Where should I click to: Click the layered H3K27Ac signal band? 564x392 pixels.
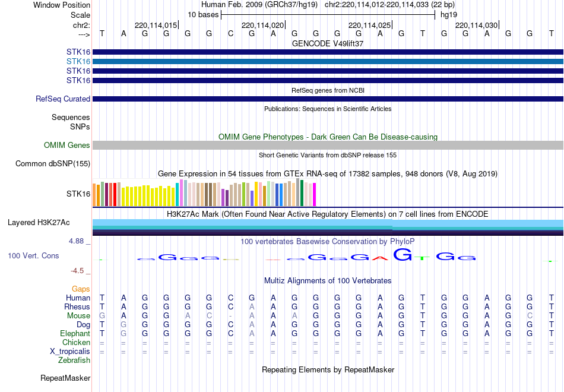[328, 227]
